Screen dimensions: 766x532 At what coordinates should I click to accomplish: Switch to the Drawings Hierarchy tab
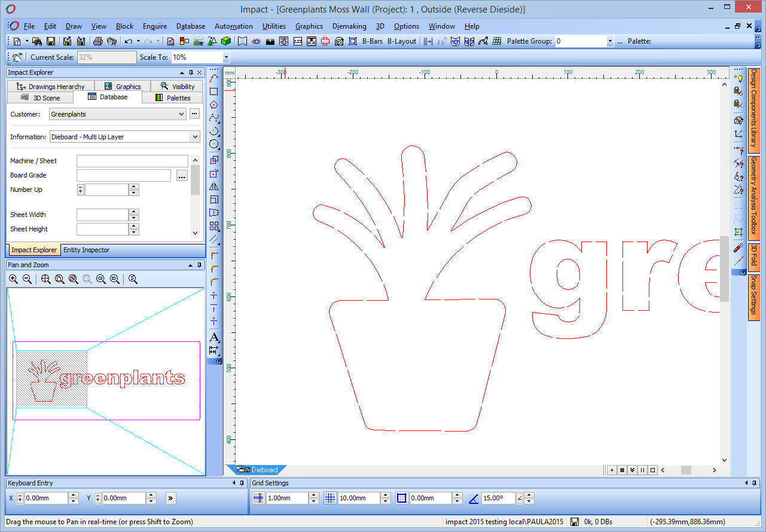point(51,87)
